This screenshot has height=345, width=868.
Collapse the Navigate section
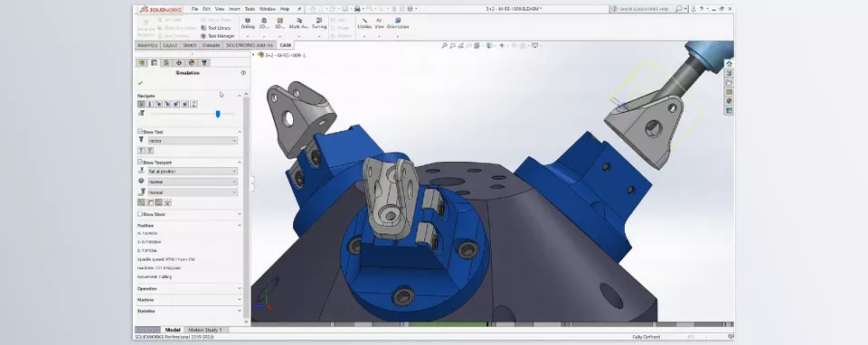click(x=240, y=96)
